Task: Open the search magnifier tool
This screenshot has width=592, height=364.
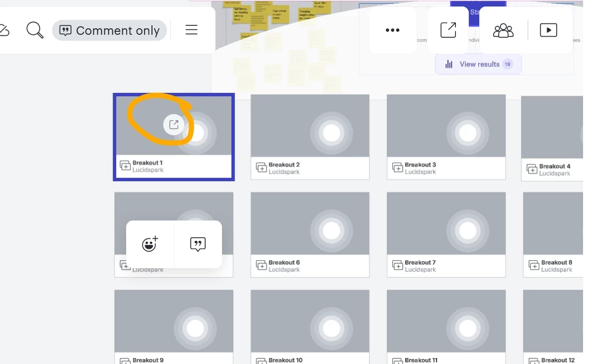Action: (x=35, y=30)
